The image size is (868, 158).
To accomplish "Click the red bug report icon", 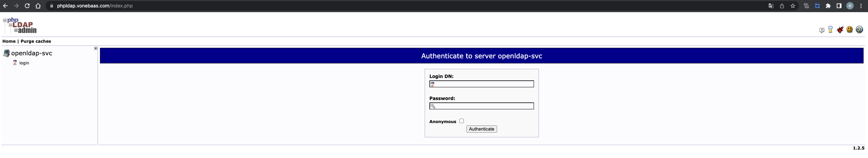I will click(x=840, y=30).
